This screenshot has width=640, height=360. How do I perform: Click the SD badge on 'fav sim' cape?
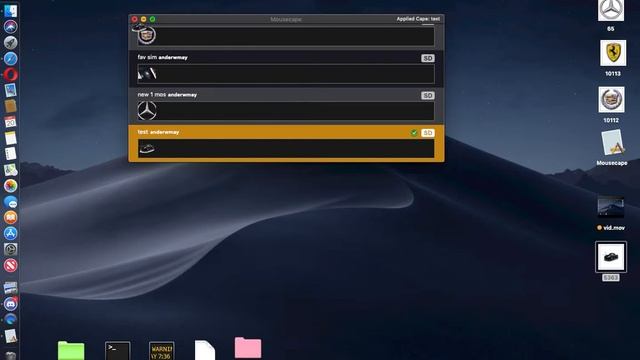click(427, 58)
